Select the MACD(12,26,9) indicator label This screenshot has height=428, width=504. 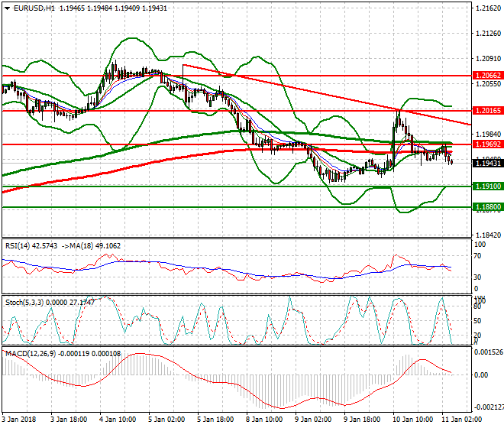point(29,355)
